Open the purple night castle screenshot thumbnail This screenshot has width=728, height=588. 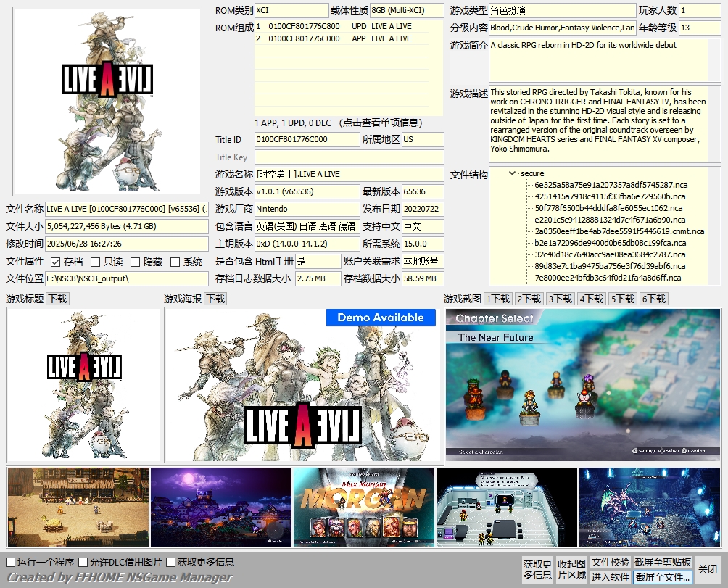click(221, 507)
